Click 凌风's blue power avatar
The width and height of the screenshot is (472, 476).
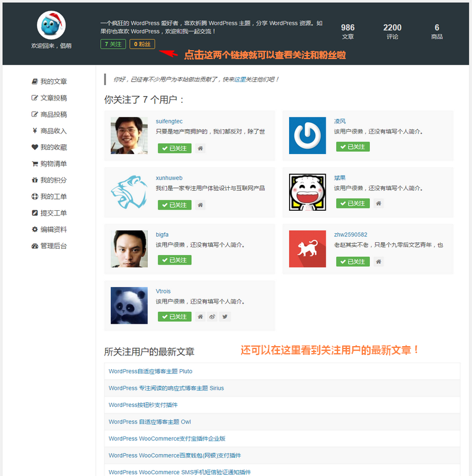pos(307,135)
